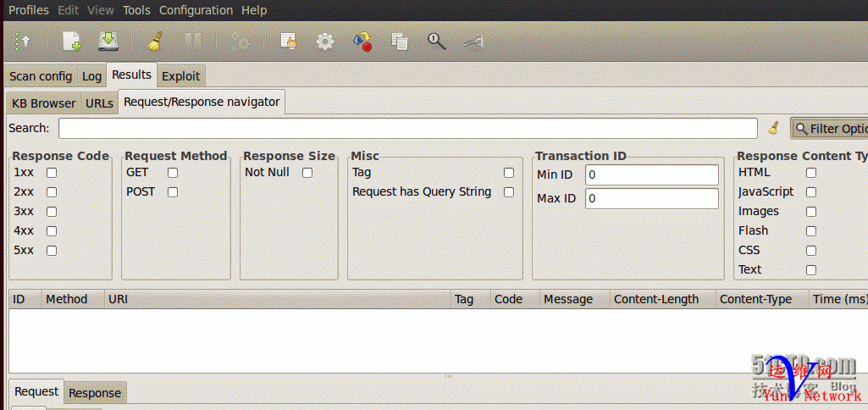The height and width of the screenshot is (410, 868).
Task: Clear the search field with the small broom
Action: [x=773, y=128]
